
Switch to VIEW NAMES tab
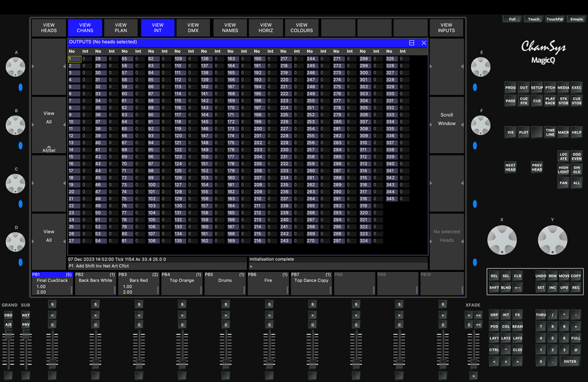[230, 28]
